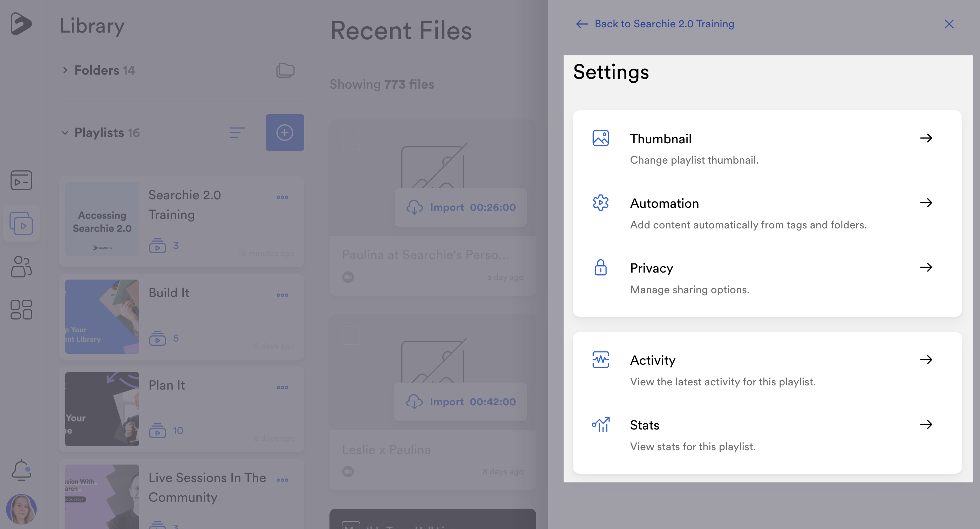The width and height of the screenshot is (980, 529).
Task: Add a new playlist with plus button
Action: [285, 132]
